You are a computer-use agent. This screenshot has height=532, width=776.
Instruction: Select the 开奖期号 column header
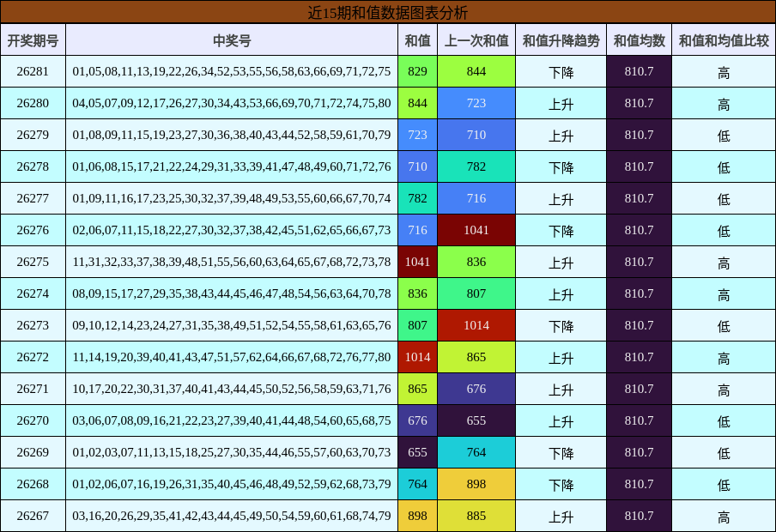point(33,40)
